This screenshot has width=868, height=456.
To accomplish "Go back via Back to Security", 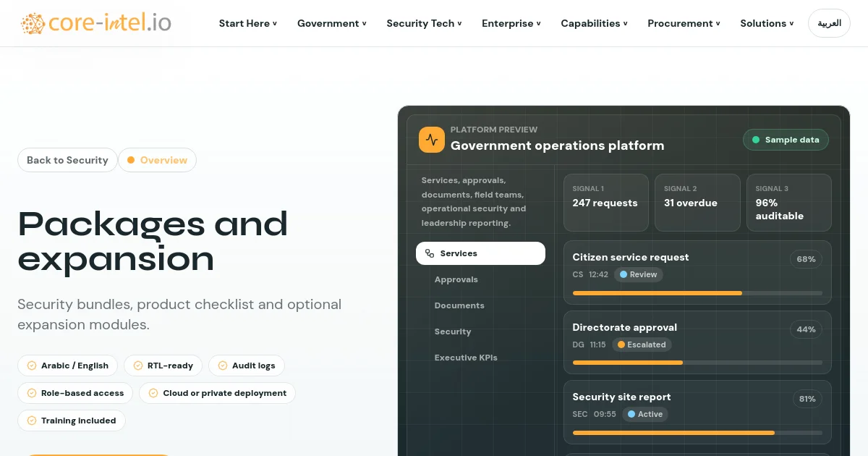I will 67,160.
